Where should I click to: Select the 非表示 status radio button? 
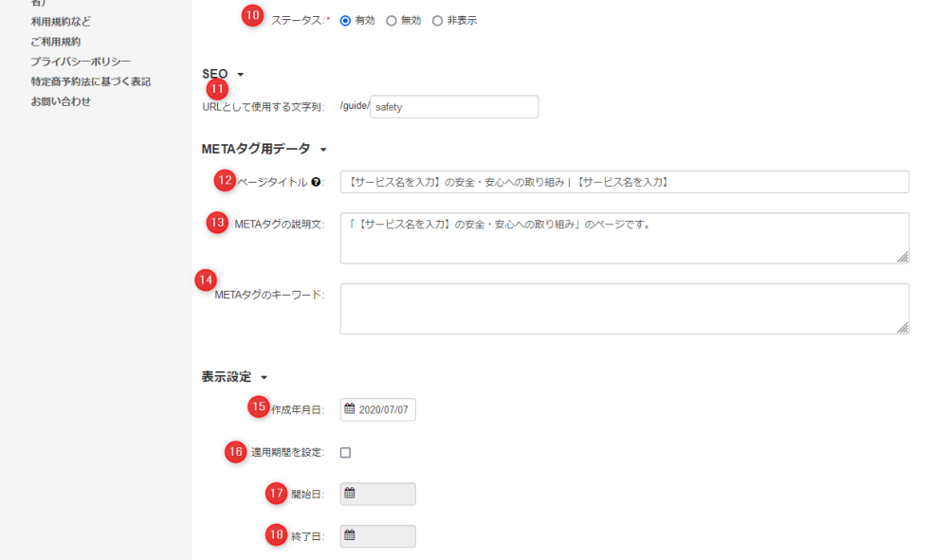437,20
